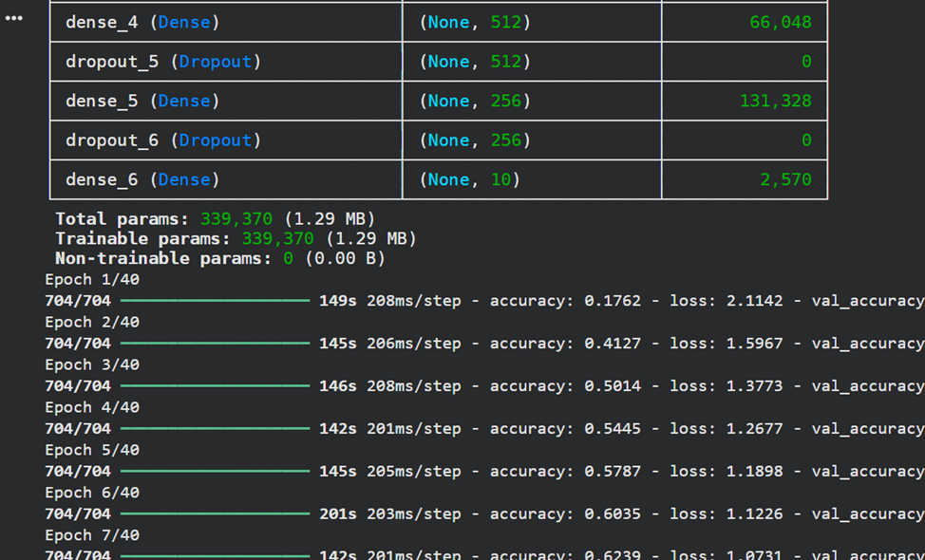
Task: Open the cell output options ellipsis menu
Action: [13, 18]
